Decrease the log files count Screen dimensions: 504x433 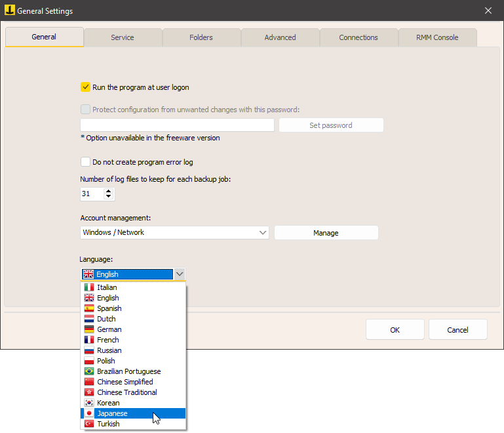click(x=108, y=196)
